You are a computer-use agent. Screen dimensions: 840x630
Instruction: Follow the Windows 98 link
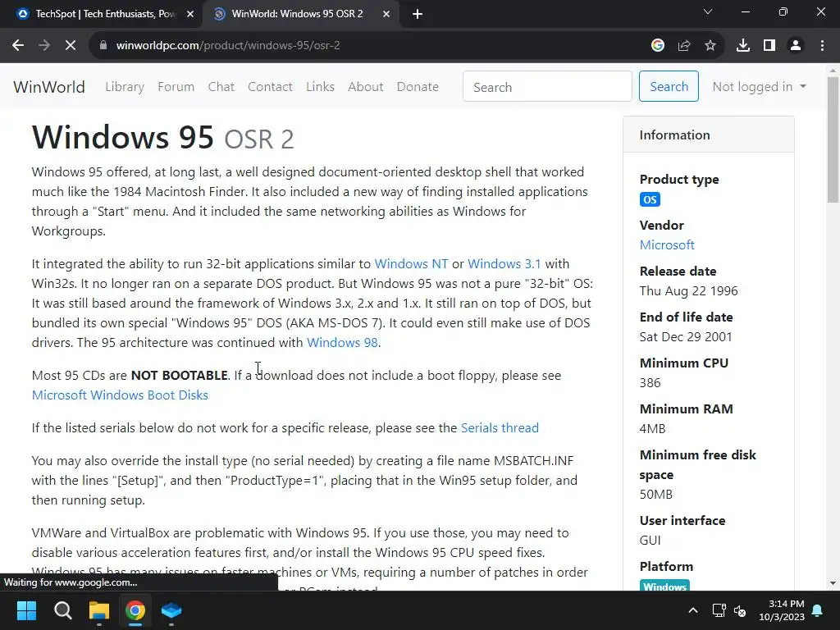(x=342, y=343)
